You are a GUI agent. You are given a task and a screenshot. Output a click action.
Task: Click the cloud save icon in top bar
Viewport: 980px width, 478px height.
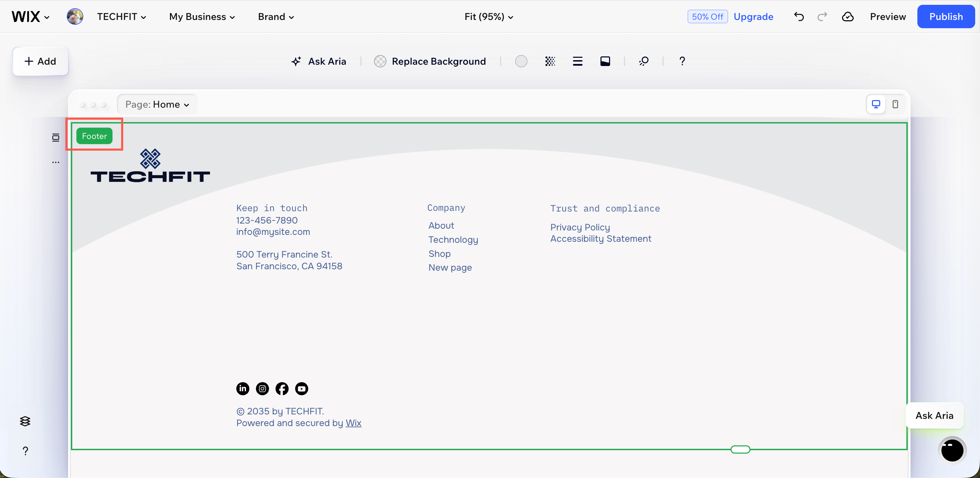(x=848, y=17)
